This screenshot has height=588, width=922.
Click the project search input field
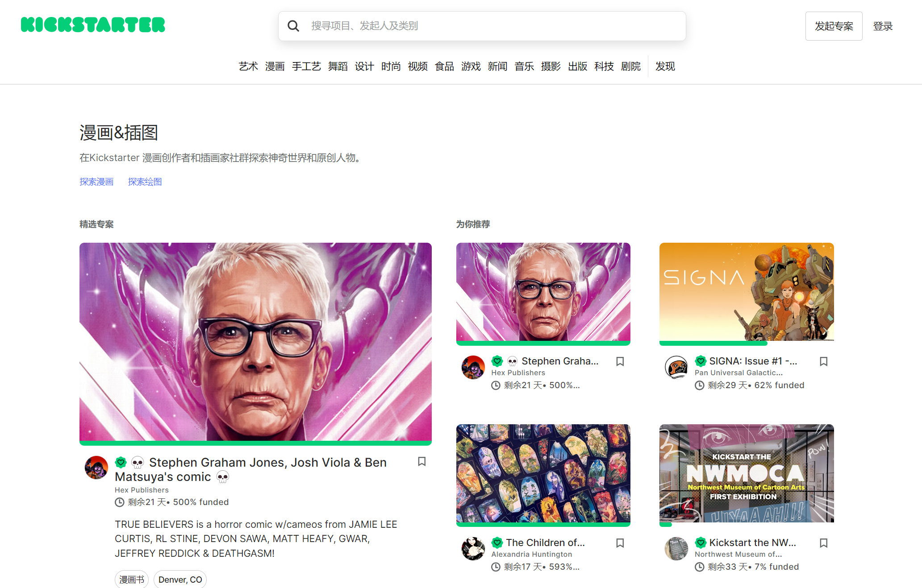pyautogui.click(x=491, y=26)
